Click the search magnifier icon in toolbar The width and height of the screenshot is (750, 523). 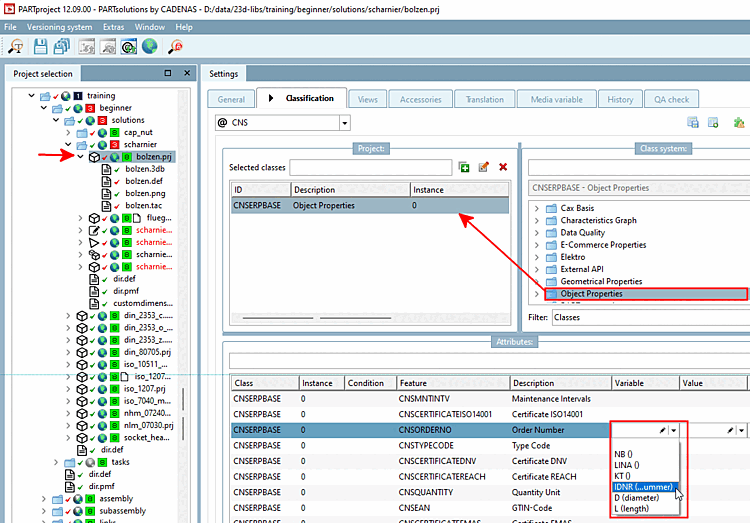(17, 46)
